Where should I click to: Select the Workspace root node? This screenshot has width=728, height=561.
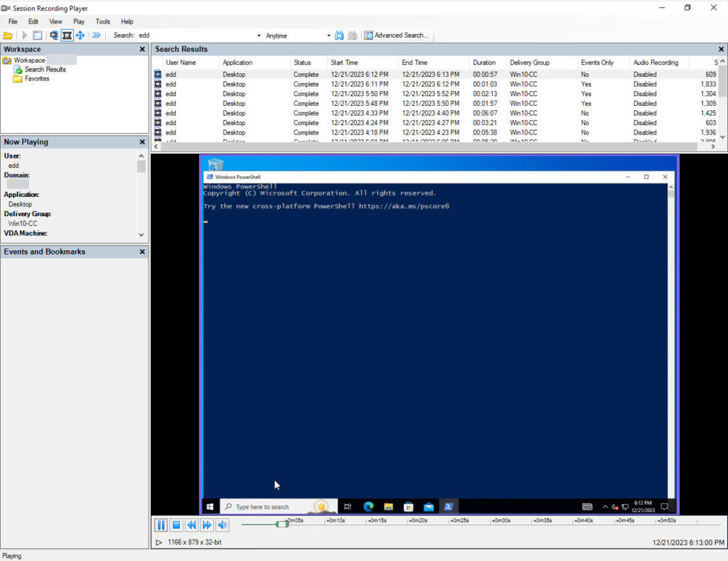(29, 60)
